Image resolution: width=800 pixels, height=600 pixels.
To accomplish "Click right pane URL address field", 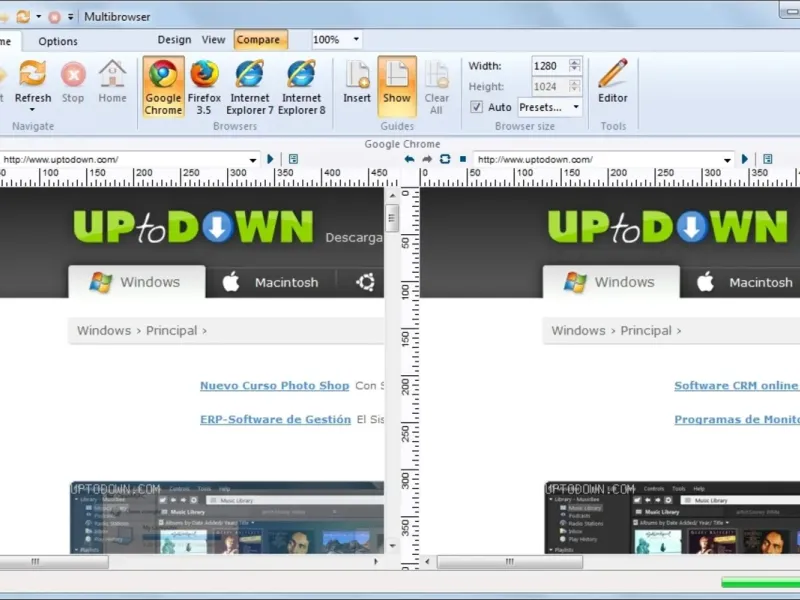I will coord(597,160).
